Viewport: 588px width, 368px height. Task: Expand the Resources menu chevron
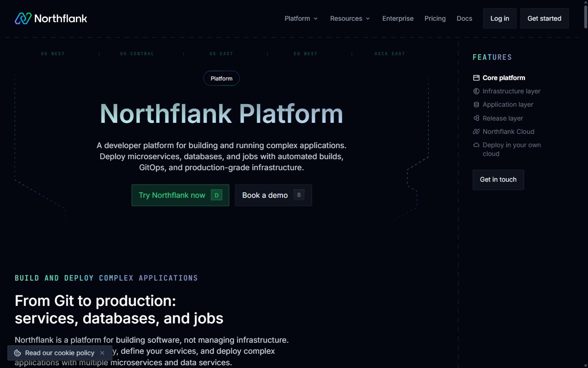pos(368,18)
